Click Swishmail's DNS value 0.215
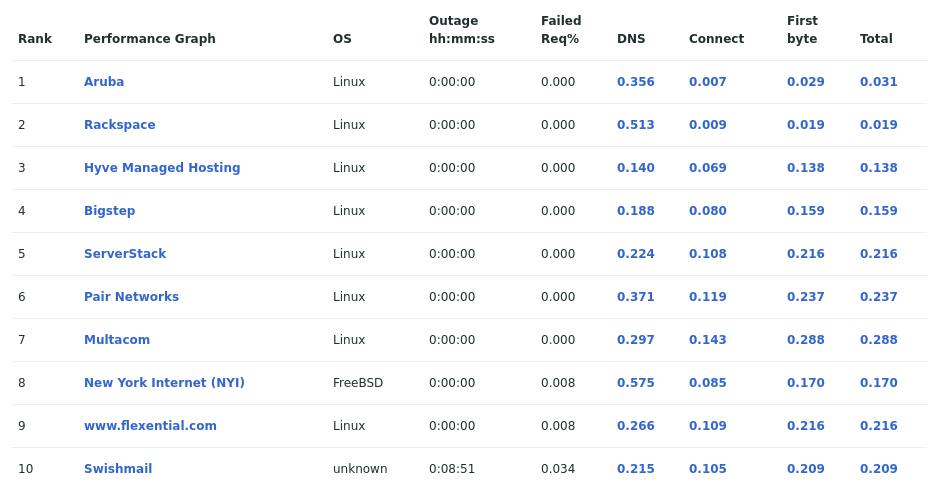The width and height of the screenshot is (939, 490). (x=635, y=468)
